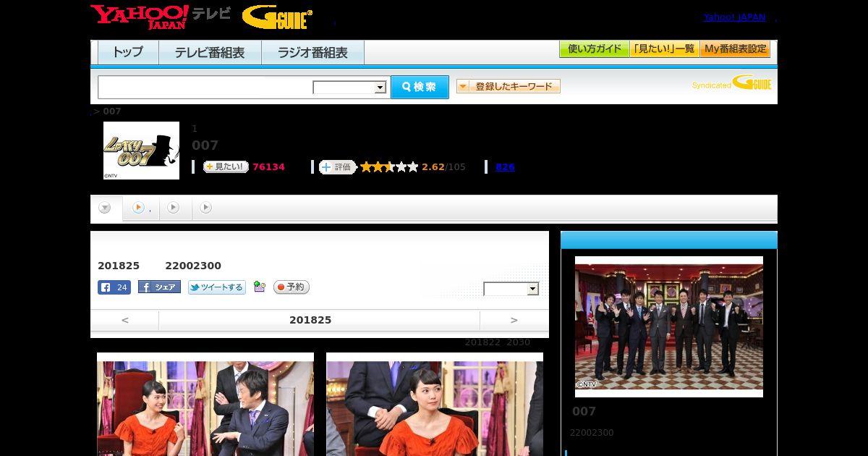868x456 pixels.
Task: Open the cast group photo in sidebar
Action: 669,326
